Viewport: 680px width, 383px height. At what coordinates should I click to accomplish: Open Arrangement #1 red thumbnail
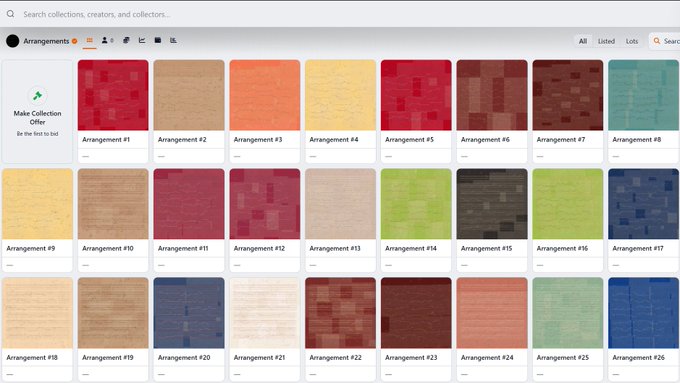pos(113,95)
